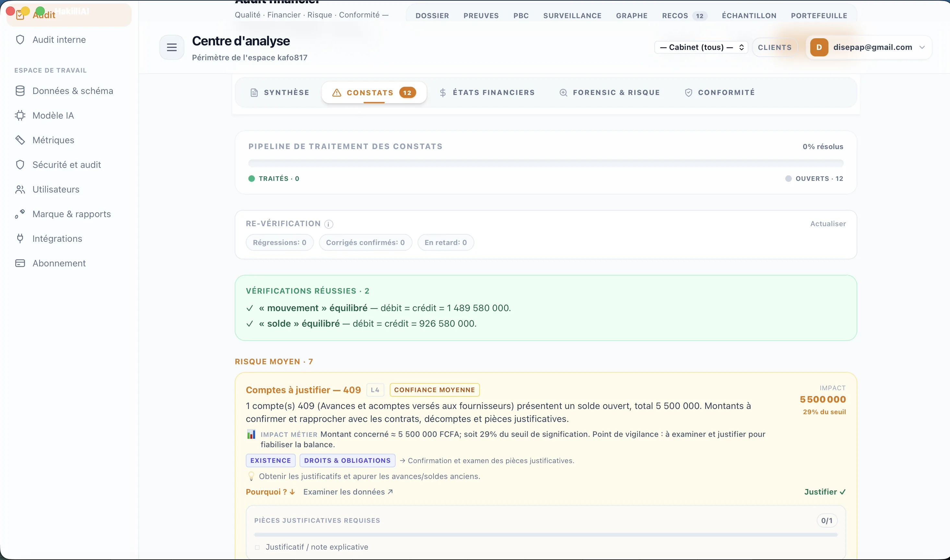Open the Surveillance tab
This screenshot has width=950, height=560.
572,16
